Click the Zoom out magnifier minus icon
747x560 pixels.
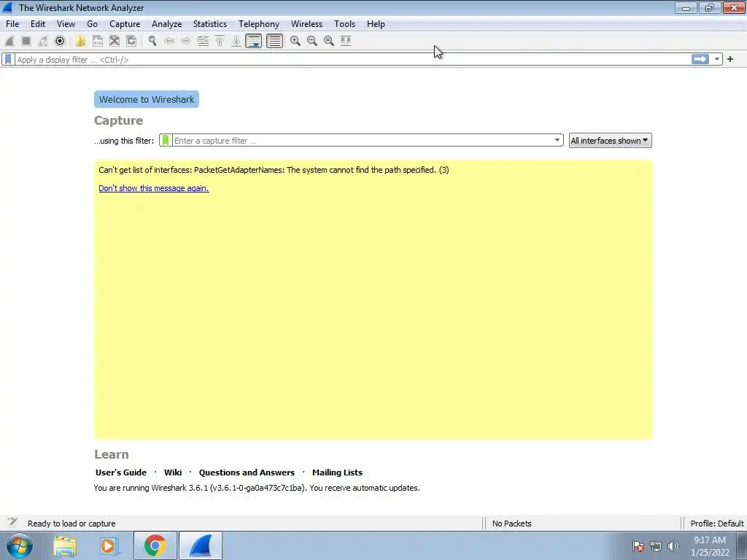pyautogui.click(x=312, y=41)
